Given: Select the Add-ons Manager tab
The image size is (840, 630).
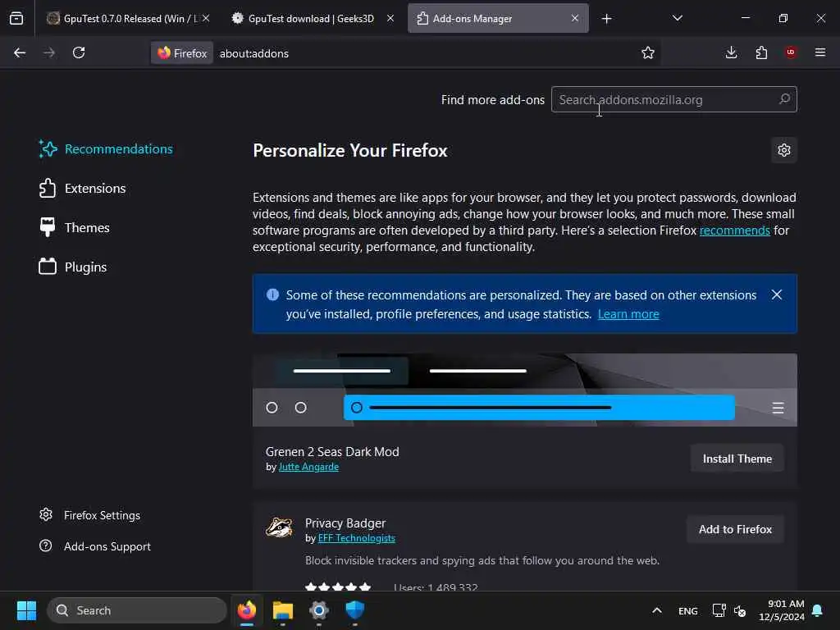Looking at the screenshot, I should [x=498, y=19].
